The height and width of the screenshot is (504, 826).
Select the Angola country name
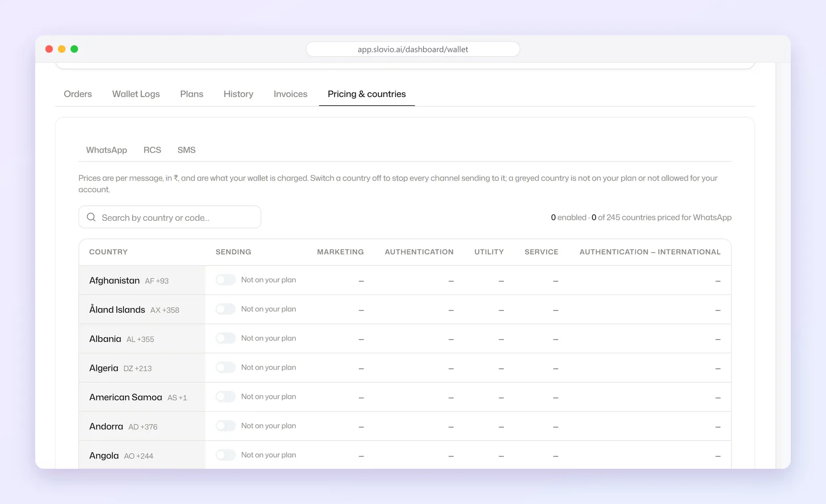(104, 456)
